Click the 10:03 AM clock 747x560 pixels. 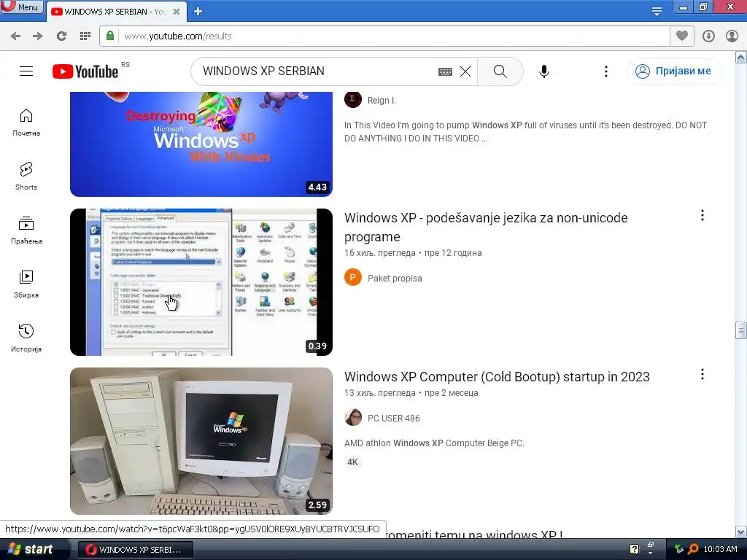(x=720, y=550)
